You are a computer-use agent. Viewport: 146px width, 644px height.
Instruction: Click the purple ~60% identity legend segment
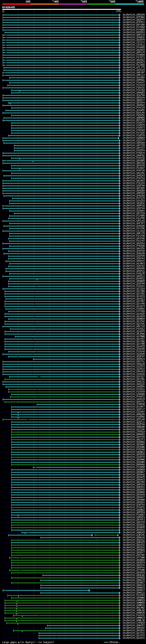pos(73,4)
